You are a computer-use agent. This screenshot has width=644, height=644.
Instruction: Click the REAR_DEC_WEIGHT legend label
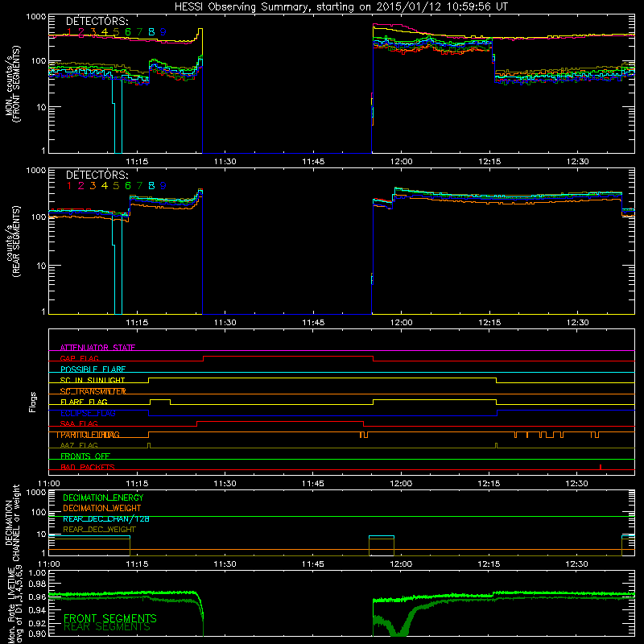(99, 530)
